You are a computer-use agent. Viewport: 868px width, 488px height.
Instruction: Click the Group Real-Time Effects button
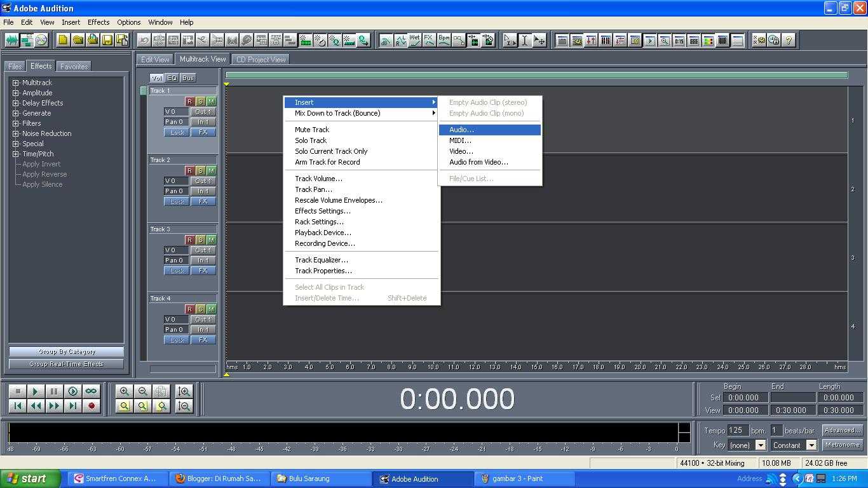[x=67, y=364]
